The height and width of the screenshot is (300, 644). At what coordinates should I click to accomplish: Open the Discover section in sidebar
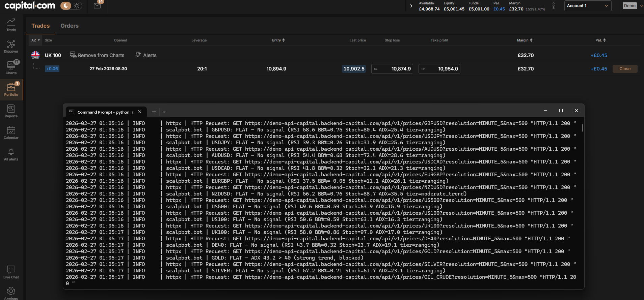[11, 47]
